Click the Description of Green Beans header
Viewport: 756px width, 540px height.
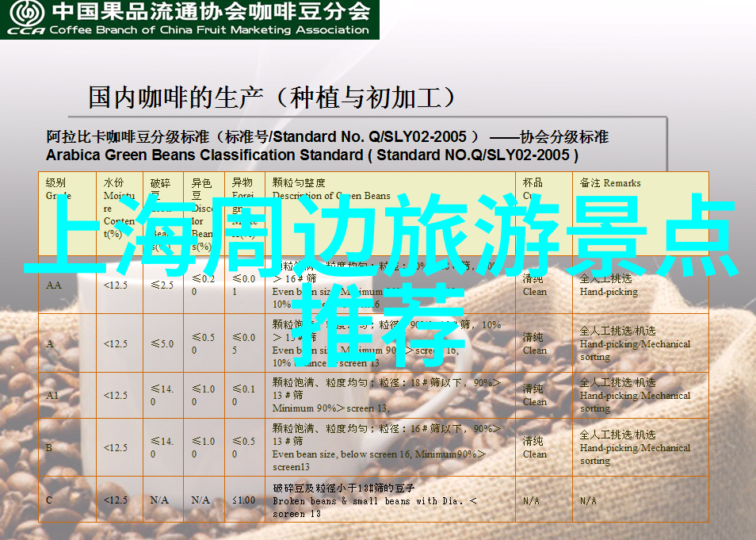(331, 195)
